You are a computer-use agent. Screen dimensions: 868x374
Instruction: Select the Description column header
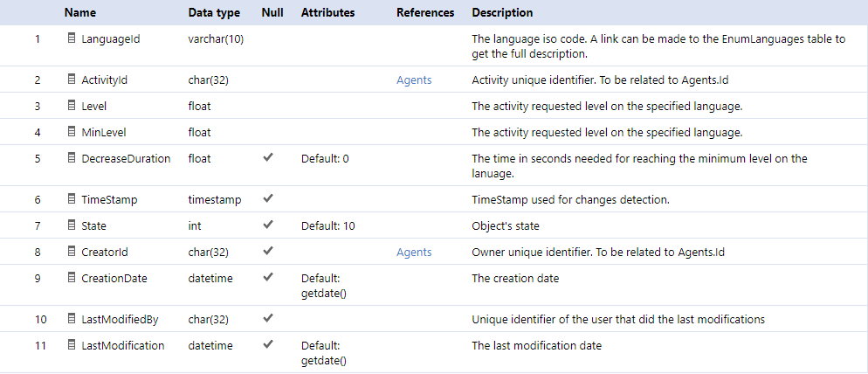(x=502, y=13)
